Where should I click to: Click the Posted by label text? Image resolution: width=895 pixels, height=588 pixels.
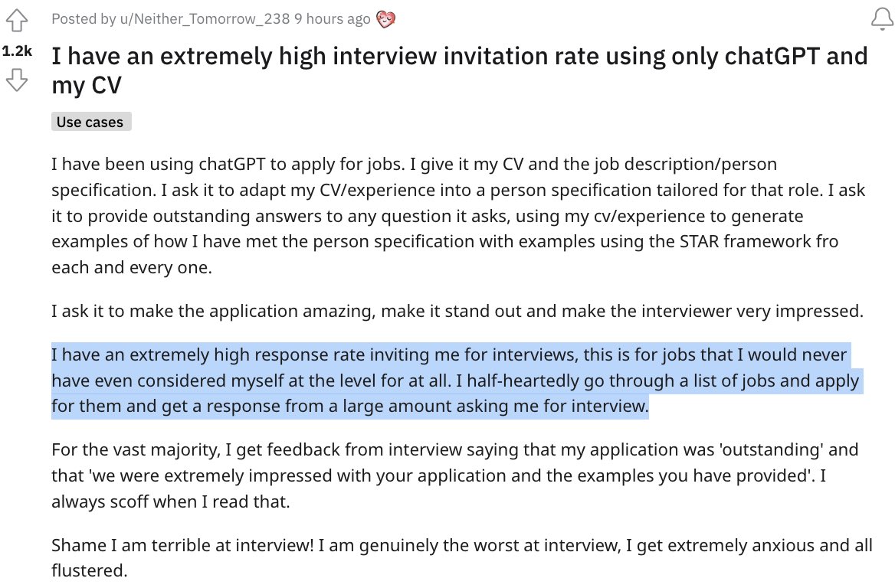(84, 19)
